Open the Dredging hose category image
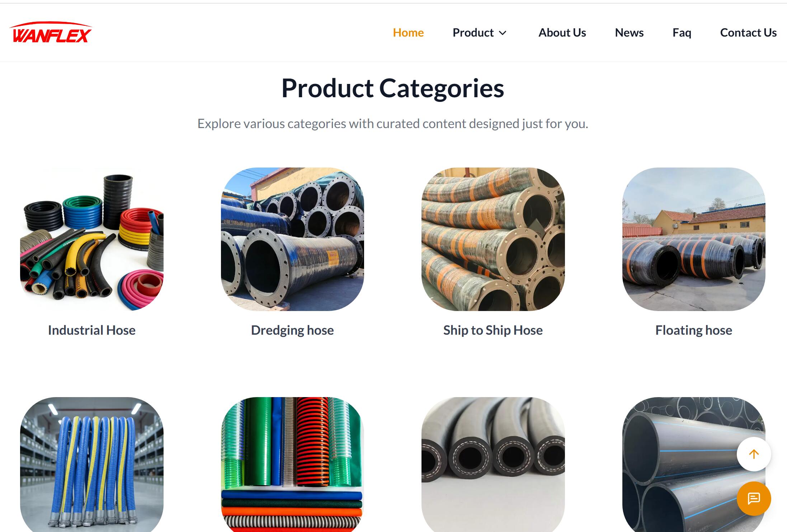The image size is (787, 532). [x=292, y=239]
